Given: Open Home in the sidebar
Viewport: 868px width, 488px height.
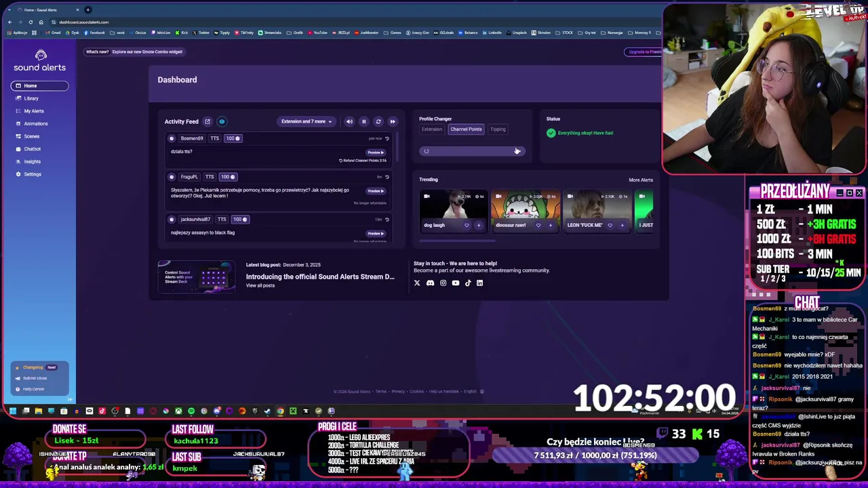Looking at the screenshot, I should pyautogui.click(x=39, y=85).
